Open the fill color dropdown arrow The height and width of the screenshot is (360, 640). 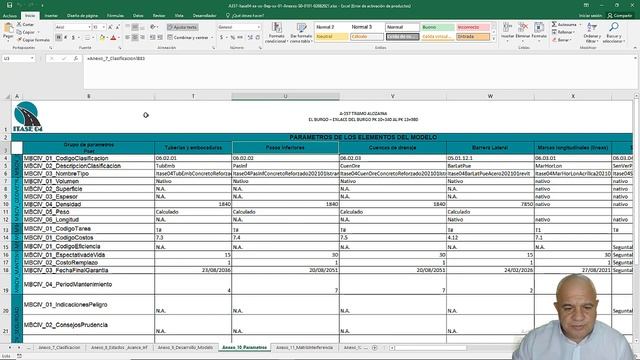[x=107, y=38]
